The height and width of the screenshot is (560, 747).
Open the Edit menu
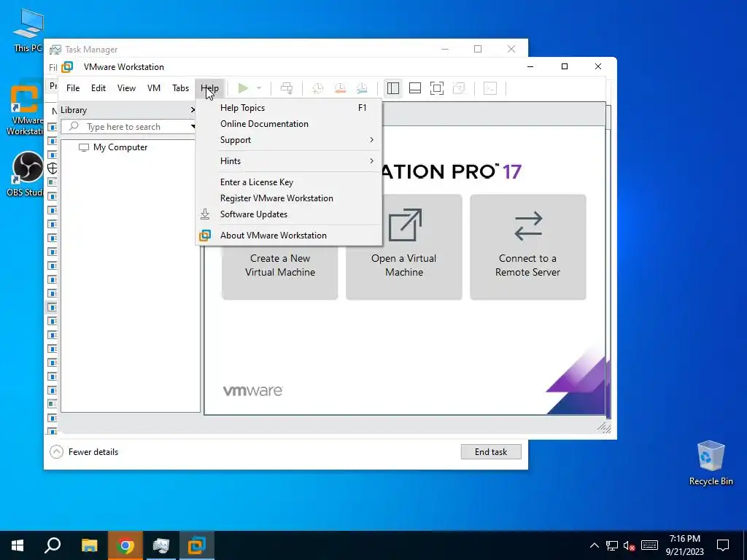[x=98, y=88]
